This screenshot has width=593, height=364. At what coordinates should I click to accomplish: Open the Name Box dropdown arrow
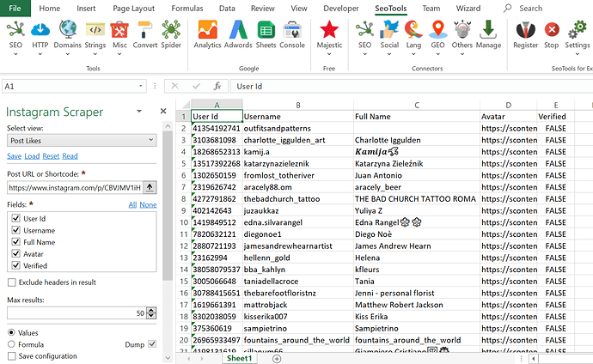pyautogui.click(x=141, y=86)
